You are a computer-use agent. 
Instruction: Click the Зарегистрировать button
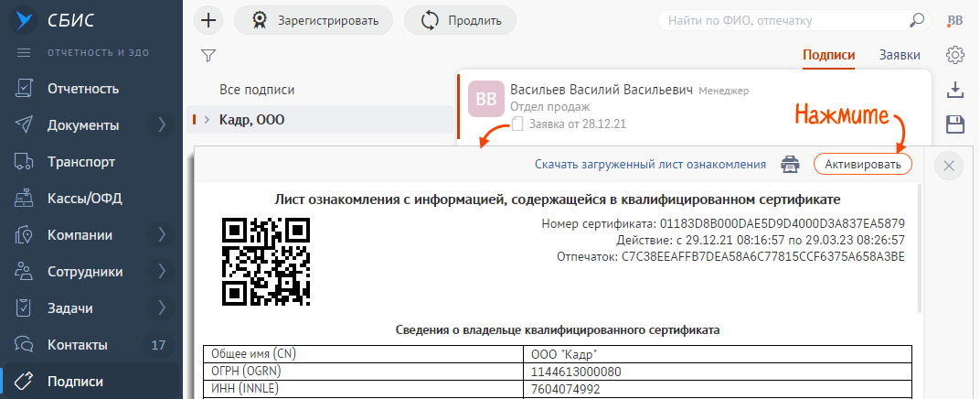(314, 21)
